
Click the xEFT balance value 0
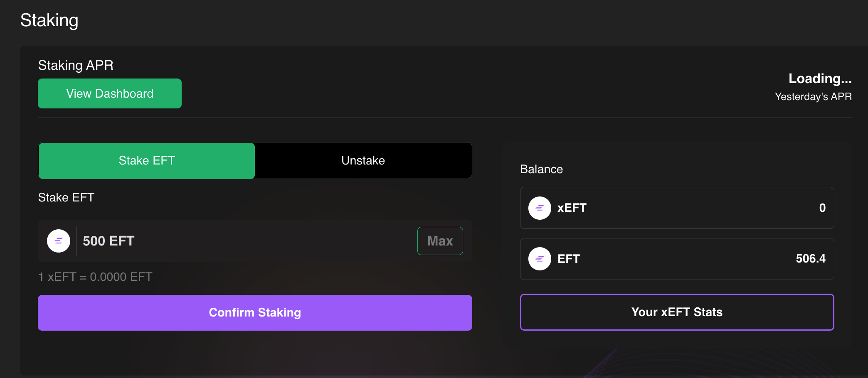click(822, 208)
